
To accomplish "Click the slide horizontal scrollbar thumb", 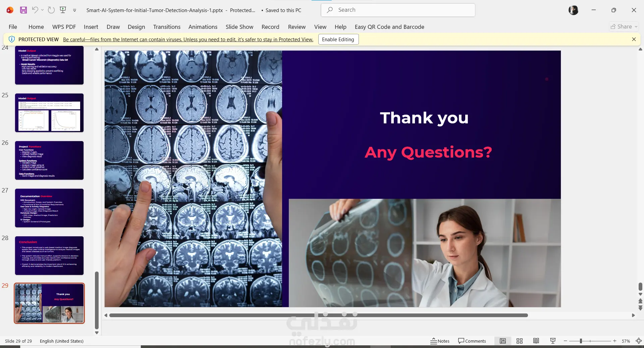I will pyautogui.click(x=318, y=315).
